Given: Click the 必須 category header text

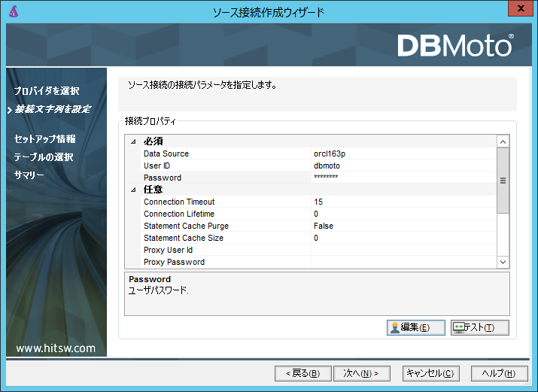Looking at the screenshot, I should [153, 141].
